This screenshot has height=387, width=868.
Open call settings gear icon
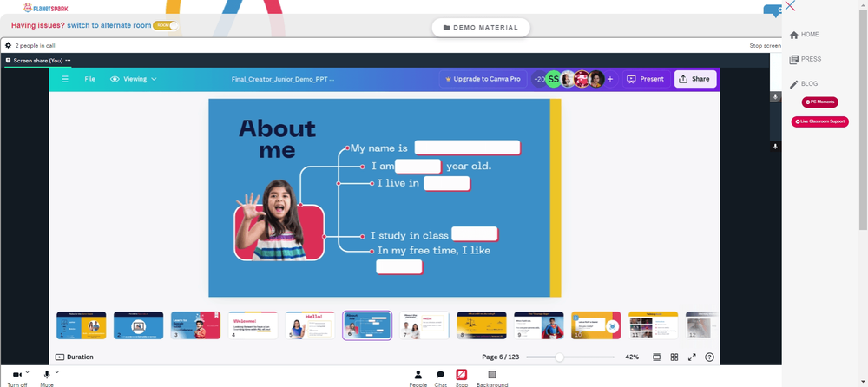click(x=9, y=45)
